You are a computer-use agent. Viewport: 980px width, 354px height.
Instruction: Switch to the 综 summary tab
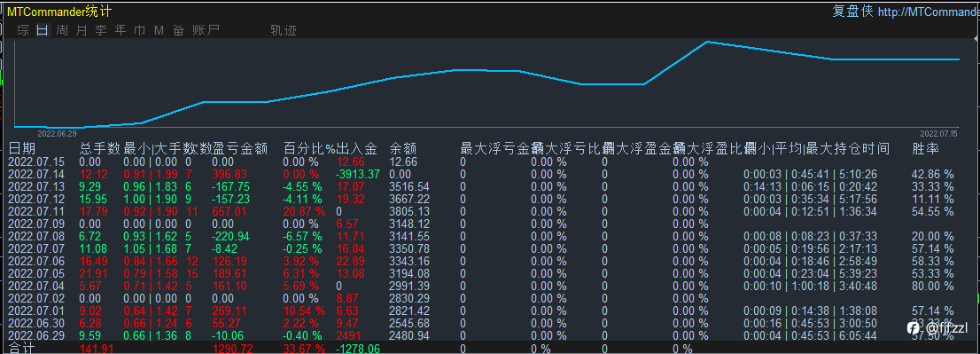tap(23, 30)
